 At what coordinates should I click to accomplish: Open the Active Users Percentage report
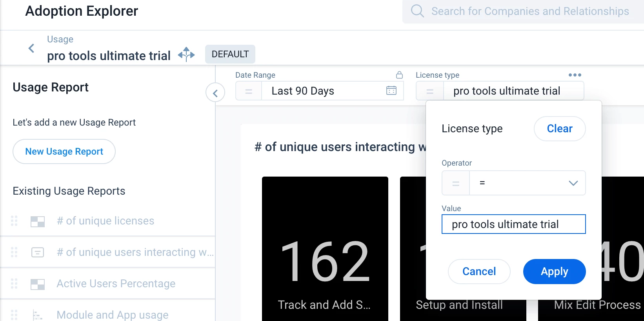(116, 284)
